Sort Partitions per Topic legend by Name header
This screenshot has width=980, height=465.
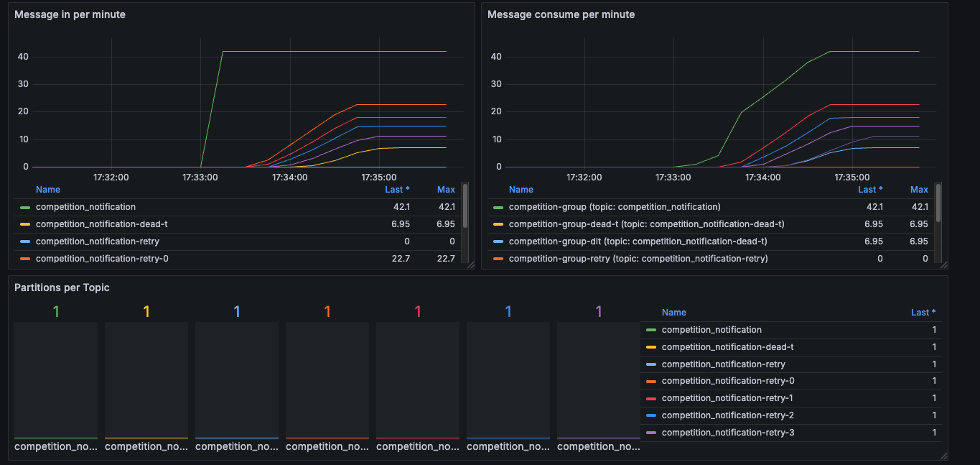pyautogui.click(x=674, y=313)
